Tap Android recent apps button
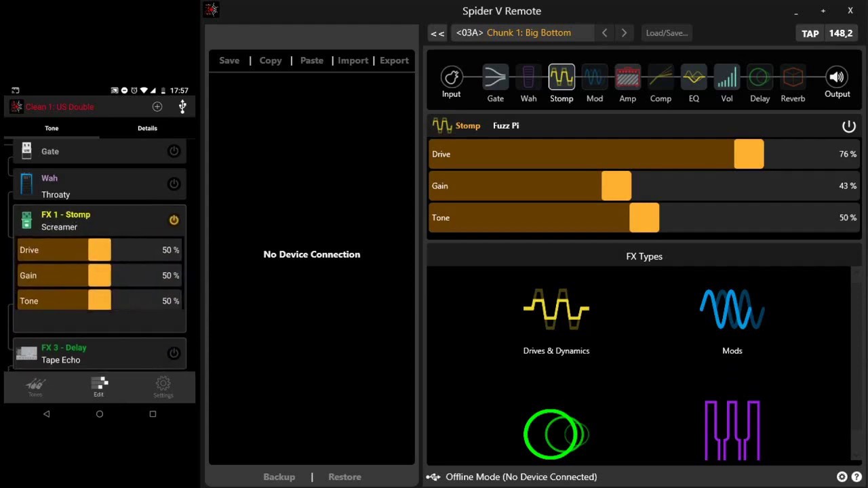The height and width of the screenshot is (488, 868). click(x=153, y=413)
